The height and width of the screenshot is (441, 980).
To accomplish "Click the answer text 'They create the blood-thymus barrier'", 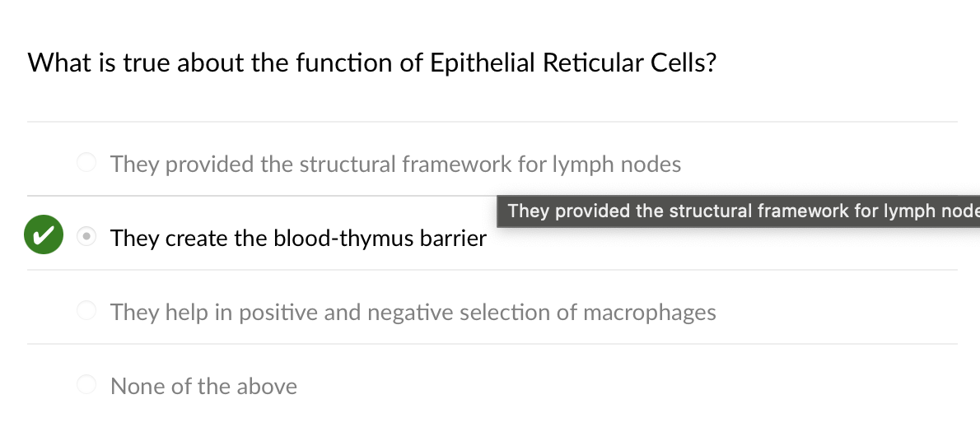I will 298,239.
